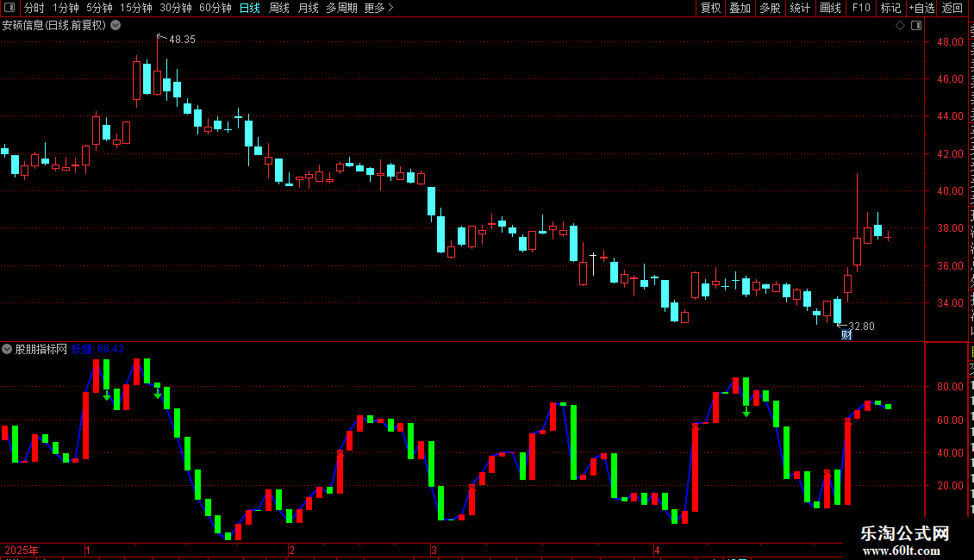Click the 股朋指标网 indicator name

[x=41, y=349]
